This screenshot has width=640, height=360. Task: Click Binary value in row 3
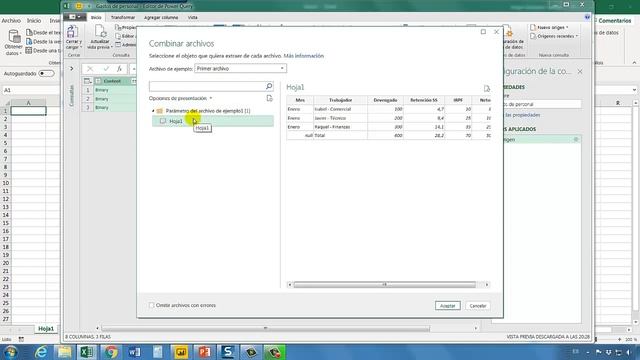[x=102, y=108]
